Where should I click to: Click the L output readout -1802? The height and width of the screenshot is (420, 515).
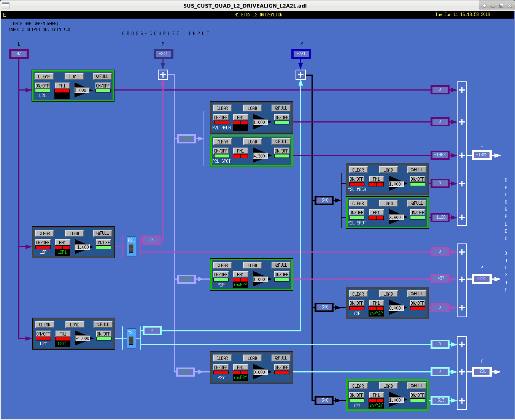click(482, 155)
